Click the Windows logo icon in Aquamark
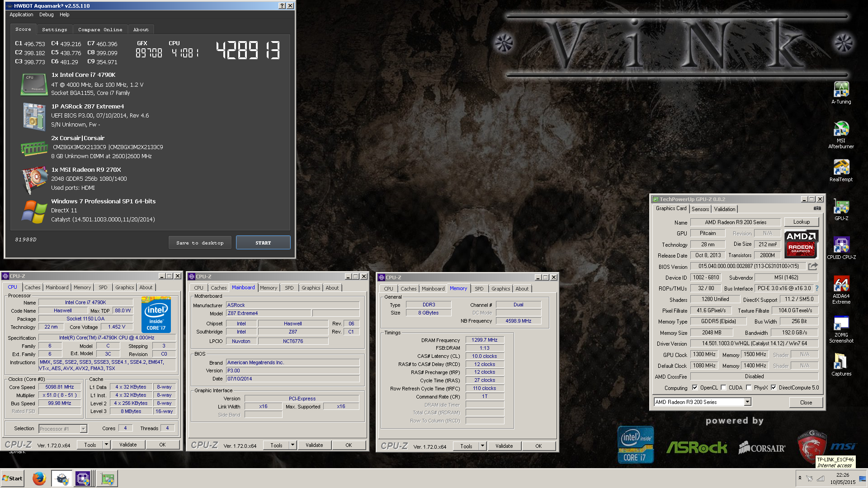Viewport: 868px width, 488px height. pyautogui.click(x=34, y=211)
